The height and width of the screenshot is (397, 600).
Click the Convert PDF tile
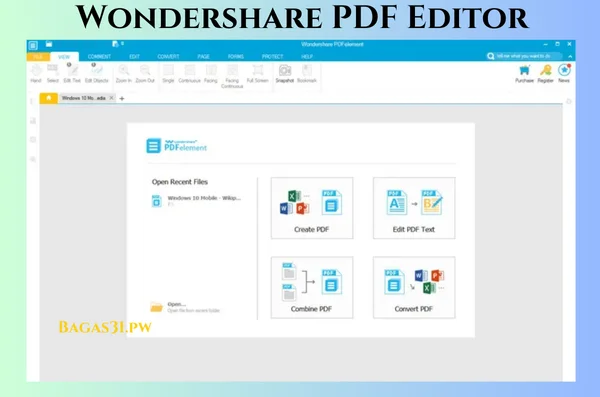414,288
